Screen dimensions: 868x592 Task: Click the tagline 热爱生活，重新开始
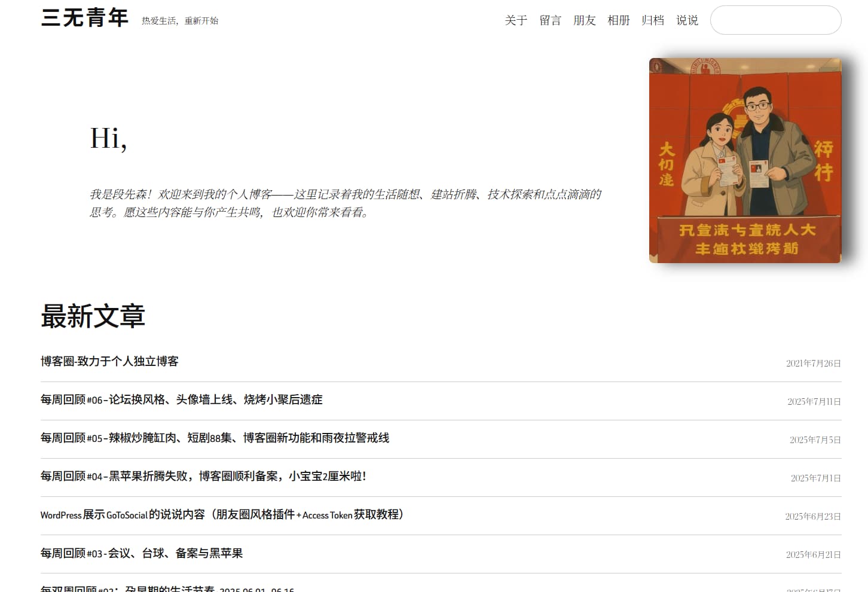click(x=180, y=20)
